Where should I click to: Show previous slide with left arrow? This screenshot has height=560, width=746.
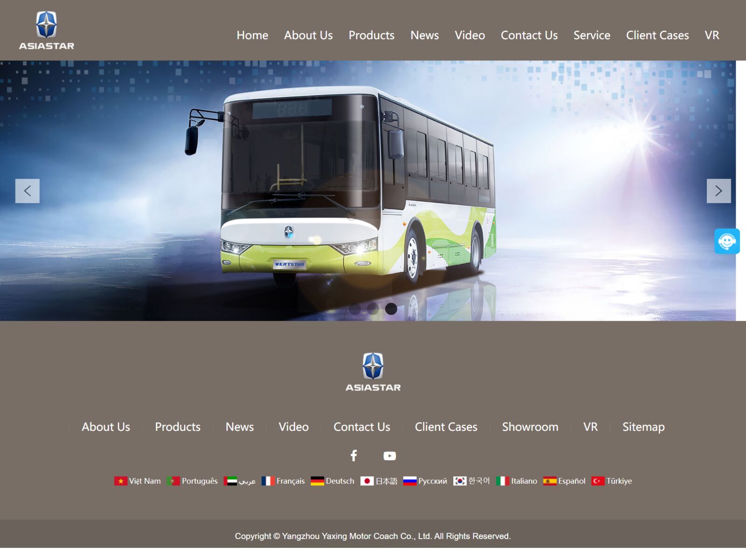(x=28, y=191)
